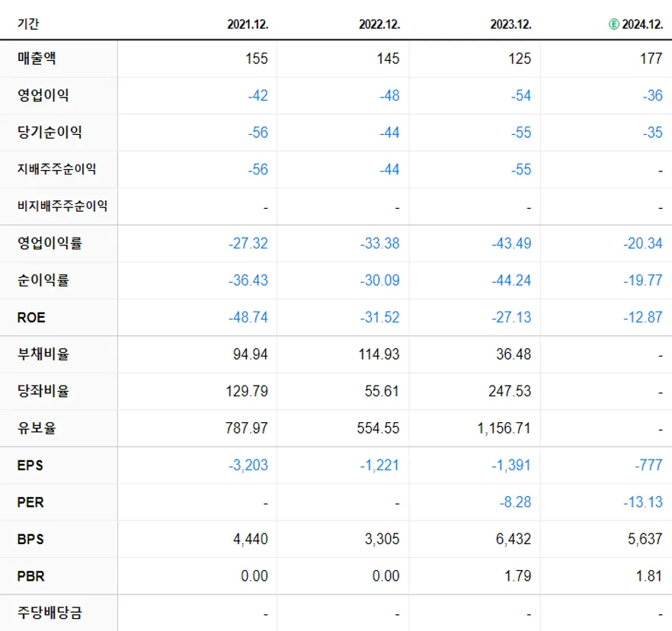
Task: Select the 영업이익 value -42
Action: point(258,95)
